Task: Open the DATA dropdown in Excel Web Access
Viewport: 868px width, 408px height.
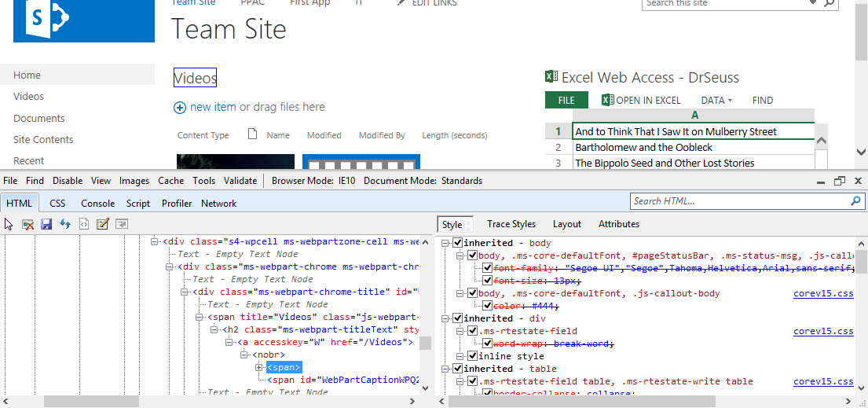Action: (x=716, y=100)
